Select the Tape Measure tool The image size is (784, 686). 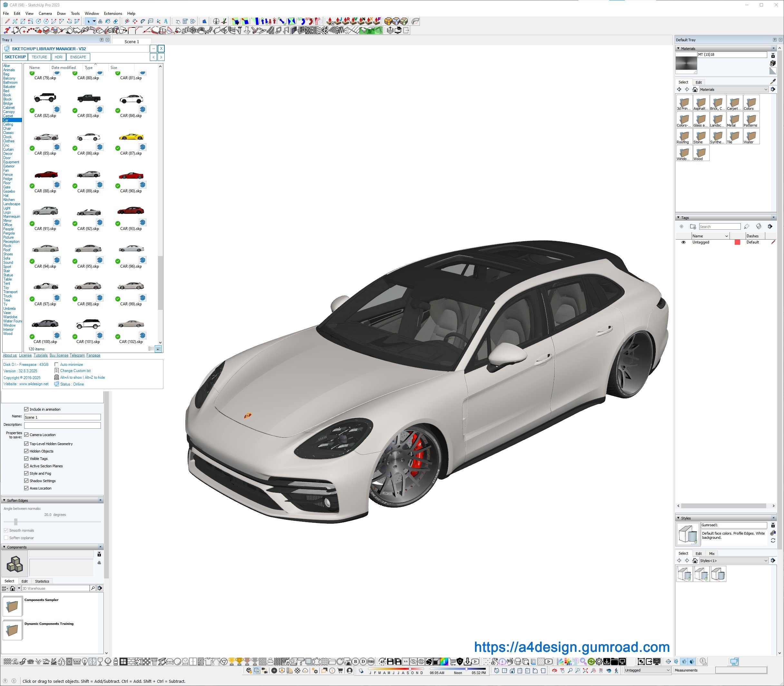(x=127, y=22)
